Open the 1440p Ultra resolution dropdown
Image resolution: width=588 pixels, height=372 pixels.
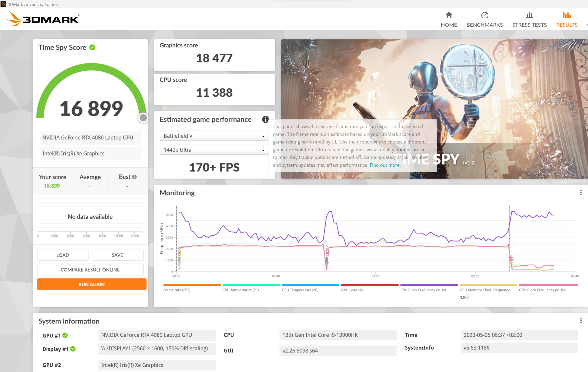(214, 150)
